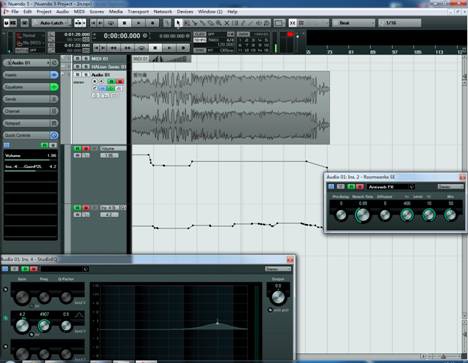468x363 pixels.
Task: Toggle Write on the Volume automation lane
Action: 86,149
